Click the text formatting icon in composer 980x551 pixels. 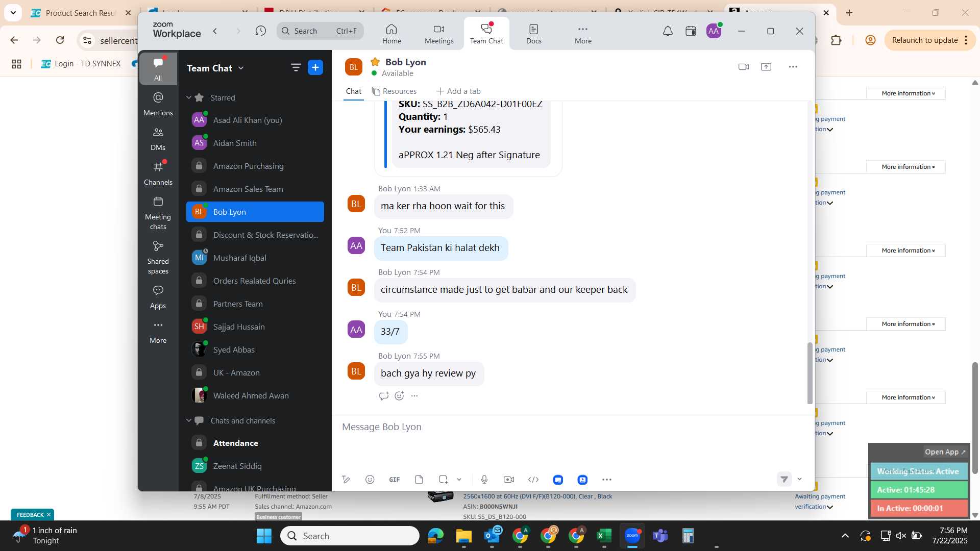pyautogui.click(x=346, y=480)
